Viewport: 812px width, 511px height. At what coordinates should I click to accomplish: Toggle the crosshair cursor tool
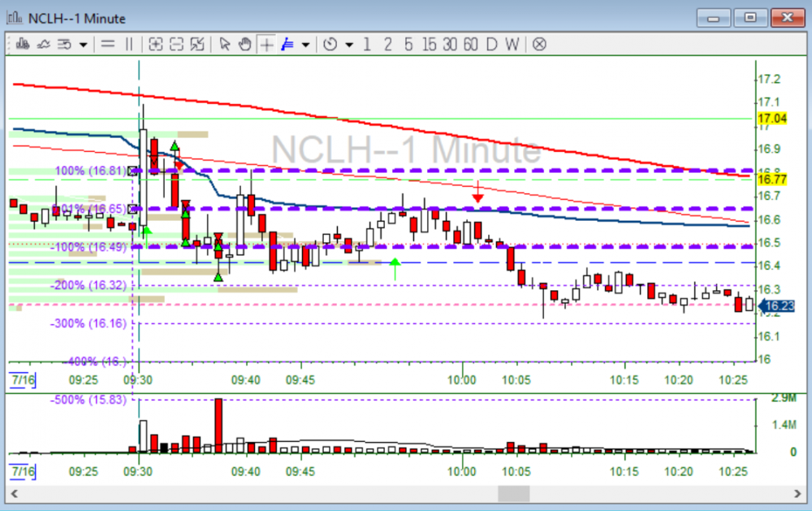pos(266,44)
